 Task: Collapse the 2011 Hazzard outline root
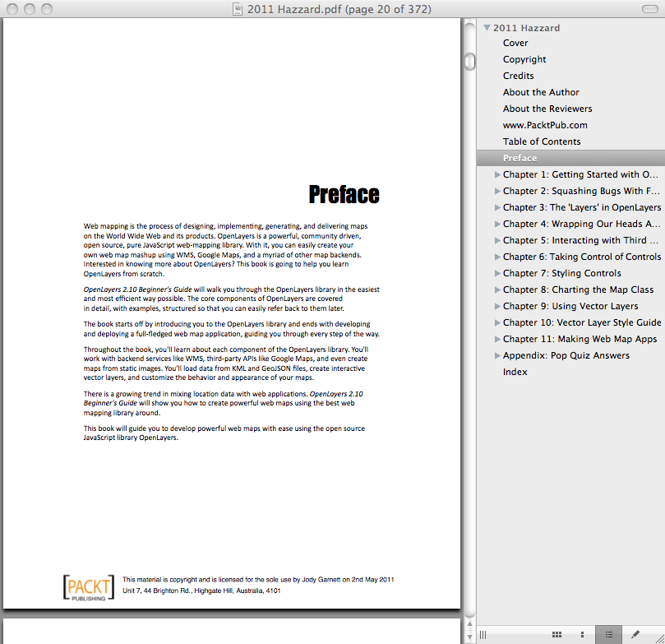click(x=487, y=28)
